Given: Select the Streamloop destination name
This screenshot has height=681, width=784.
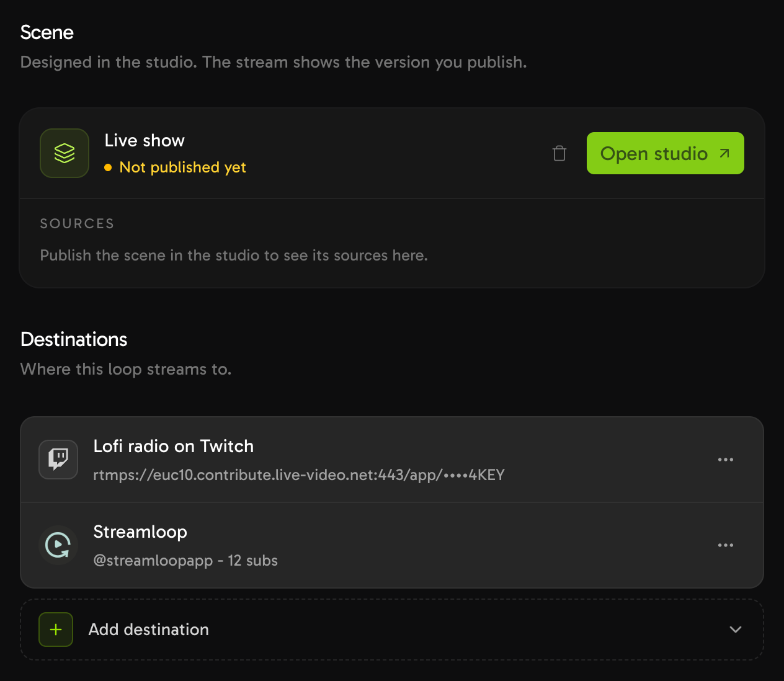Looking at the screenshot, I should (x=140, y=532).
